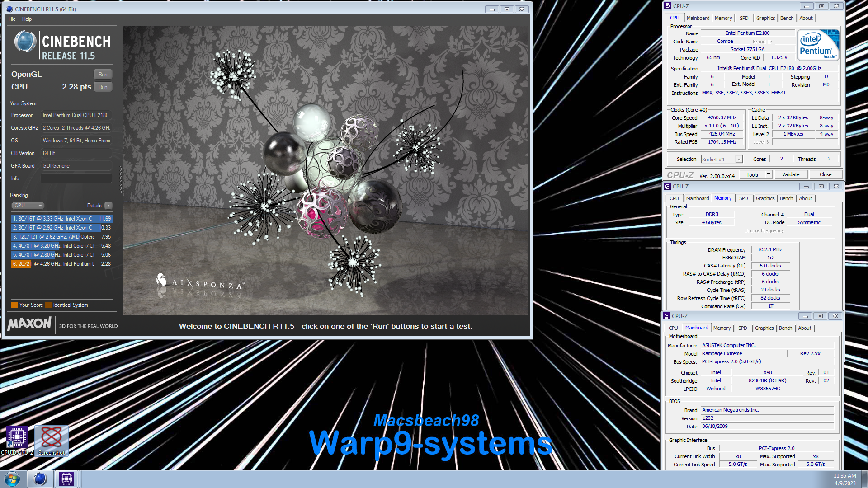Image resolution: width=868 pixels, height=488 pixels.
Task: Click the Info input field in Your System
Action: point(76,178)
